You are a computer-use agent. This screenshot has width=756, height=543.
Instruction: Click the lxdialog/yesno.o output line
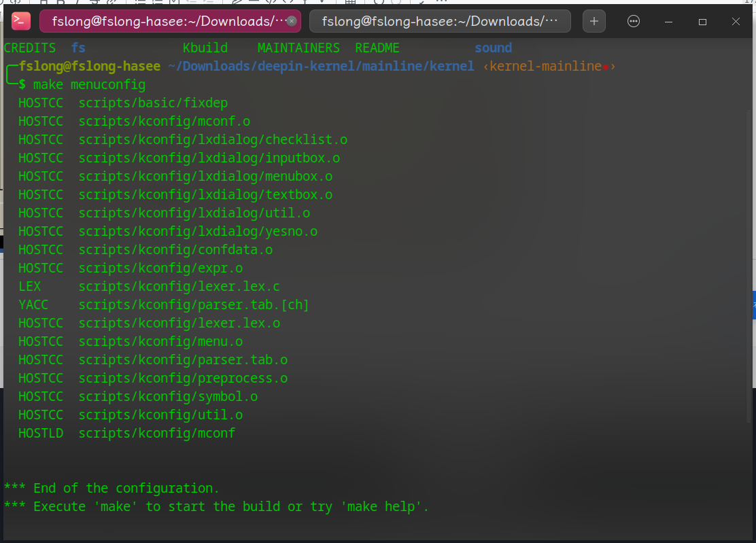tap(168, 231)
